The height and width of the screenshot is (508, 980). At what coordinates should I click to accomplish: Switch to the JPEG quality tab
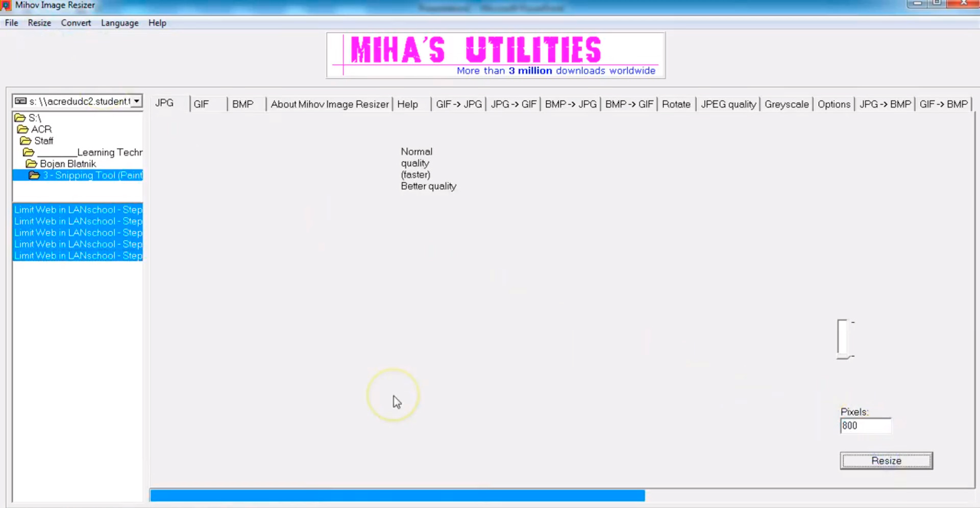coord(728,104)
